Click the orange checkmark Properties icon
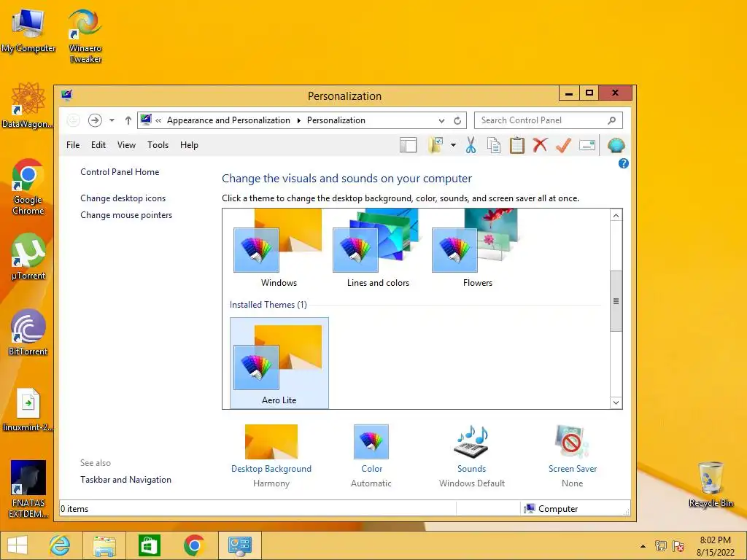The width and height of the screenshot is (747, 560). pyautogui.click(x=563, y=145)
